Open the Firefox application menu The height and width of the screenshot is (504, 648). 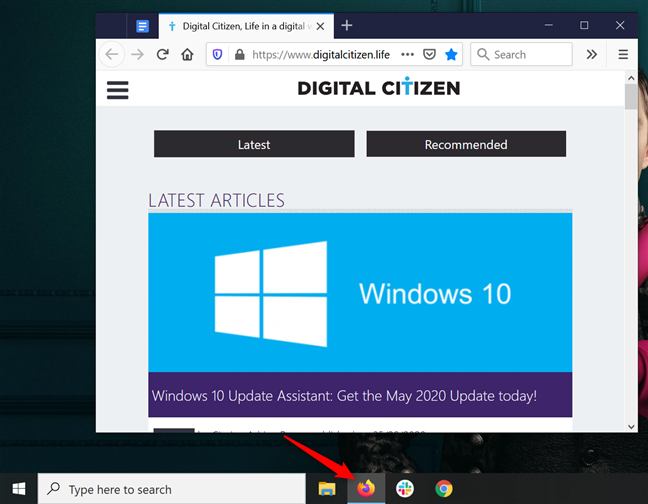click(623, 54)
